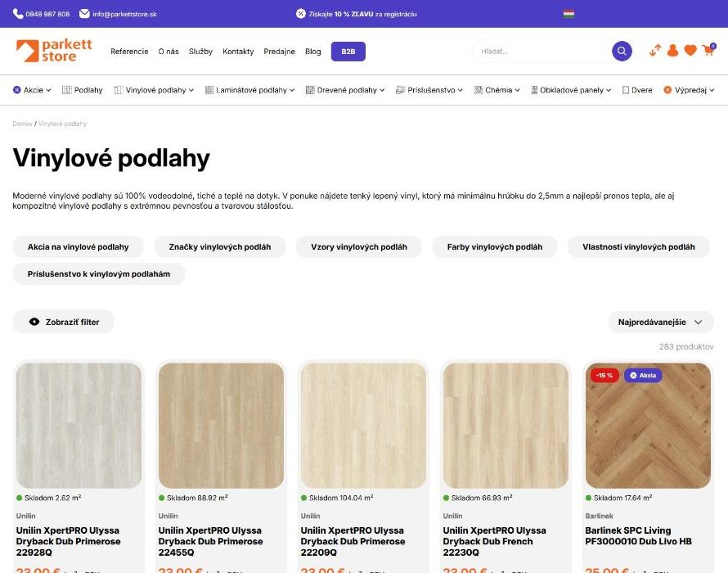Open Značky vinylových podláh
728x573 pixels.
click(220, 246)
